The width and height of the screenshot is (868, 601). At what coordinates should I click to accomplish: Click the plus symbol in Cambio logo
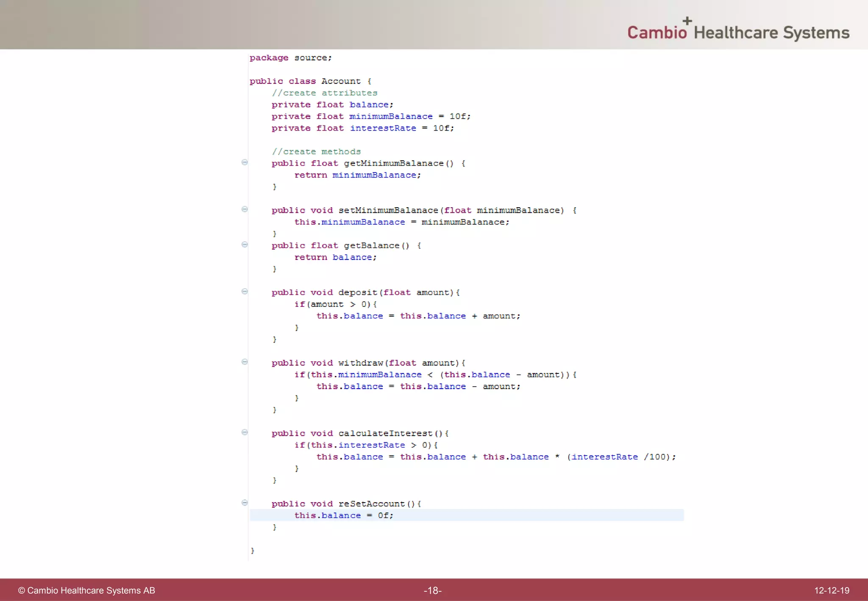point(687,20)
